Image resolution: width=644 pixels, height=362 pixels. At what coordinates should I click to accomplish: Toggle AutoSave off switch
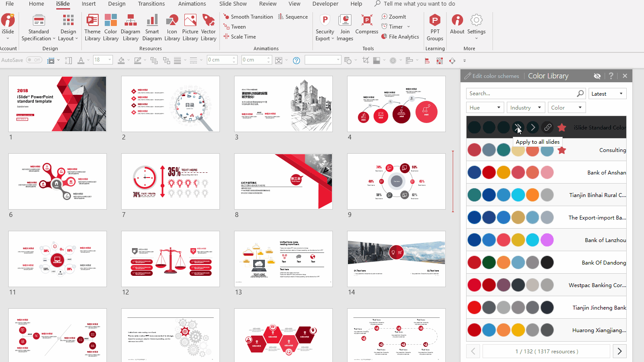(34, 60)
